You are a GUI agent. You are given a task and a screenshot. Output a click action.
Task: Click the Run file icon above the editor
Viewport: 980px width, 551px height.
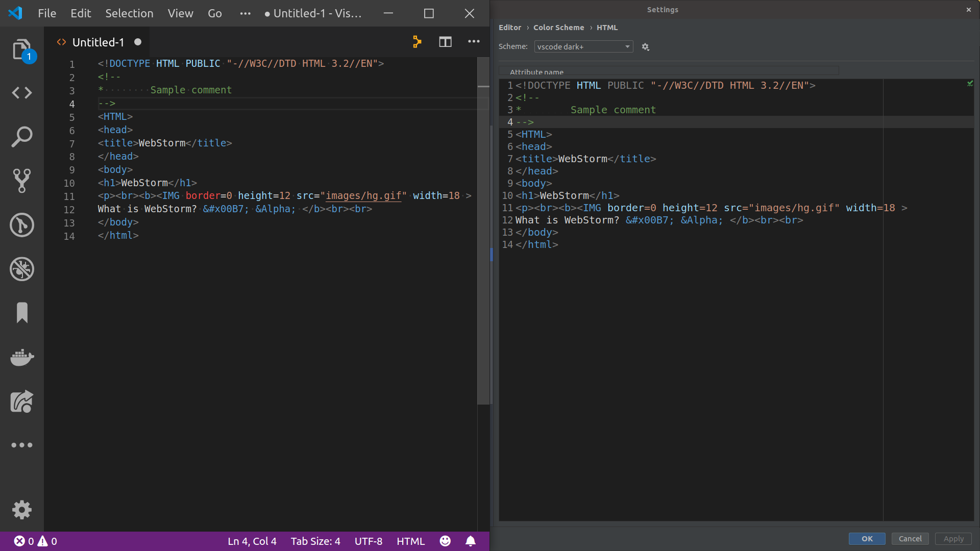point(417,42)
